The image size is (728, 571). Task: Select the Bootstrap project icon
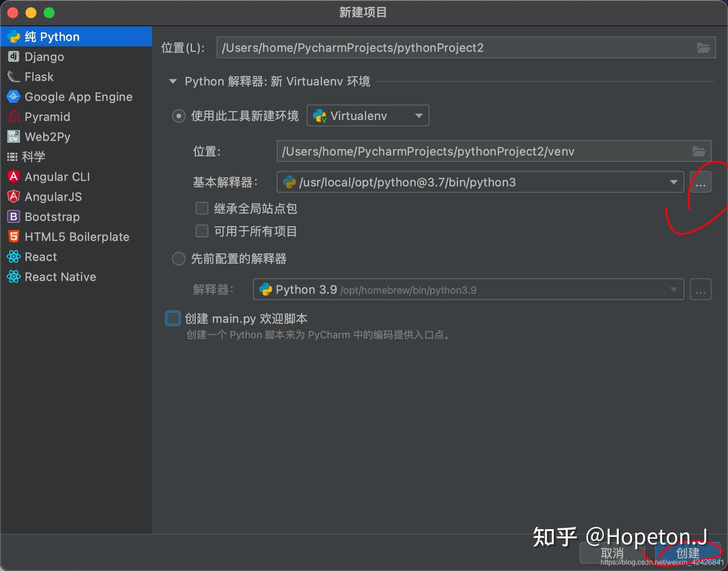(x=14, y=216)
